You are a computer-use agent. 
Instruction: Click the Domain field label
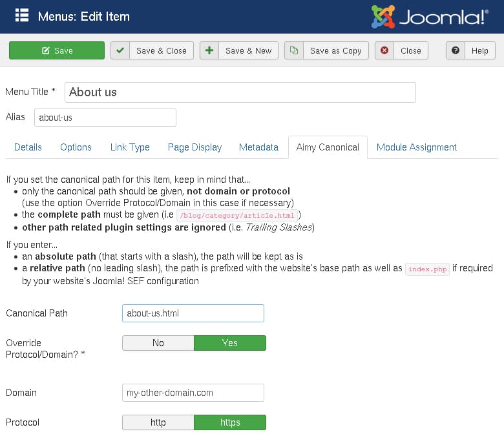[21, 393]
